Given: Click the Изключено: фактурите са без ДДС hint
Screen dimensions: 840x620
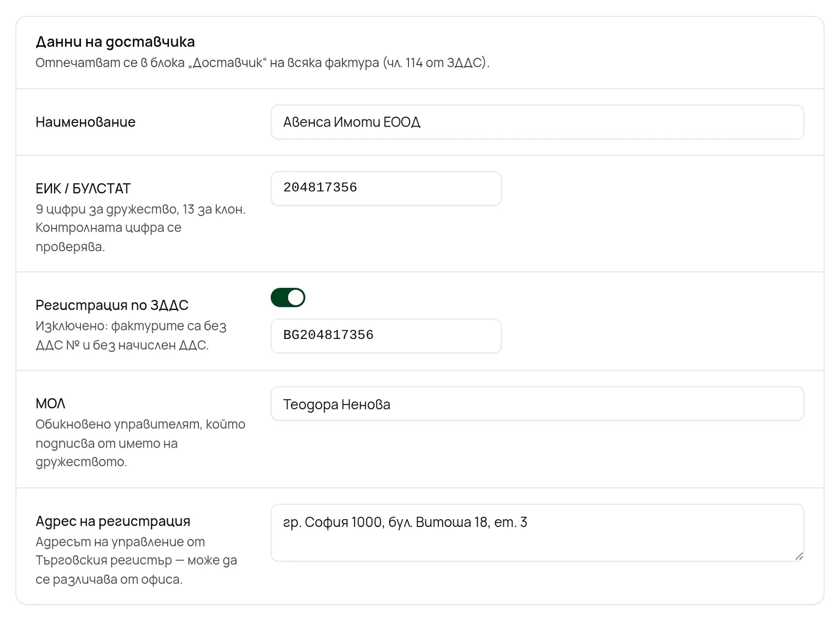Looking at the screenshot, I should pos(131,335).
